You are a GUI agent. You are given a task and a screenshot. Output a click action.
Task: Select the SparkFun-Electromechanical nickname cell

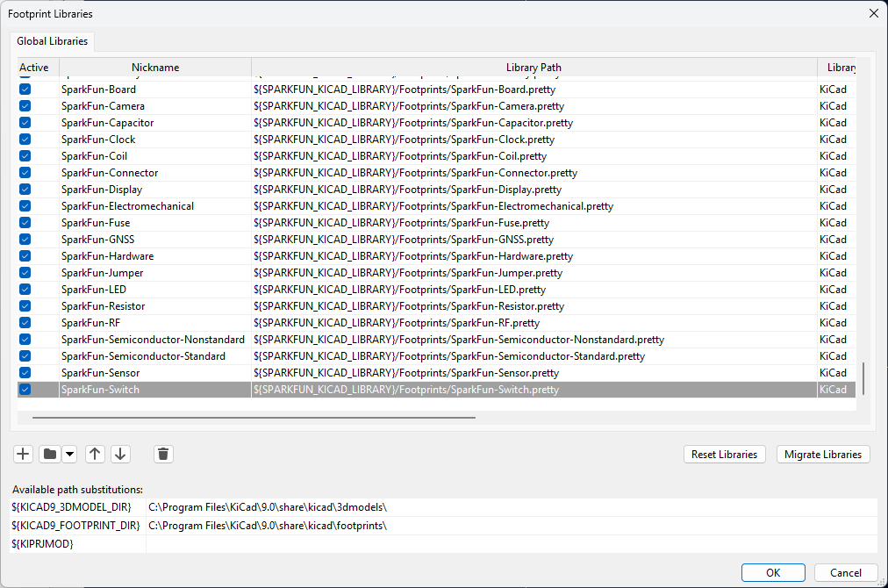click(155, 206)
